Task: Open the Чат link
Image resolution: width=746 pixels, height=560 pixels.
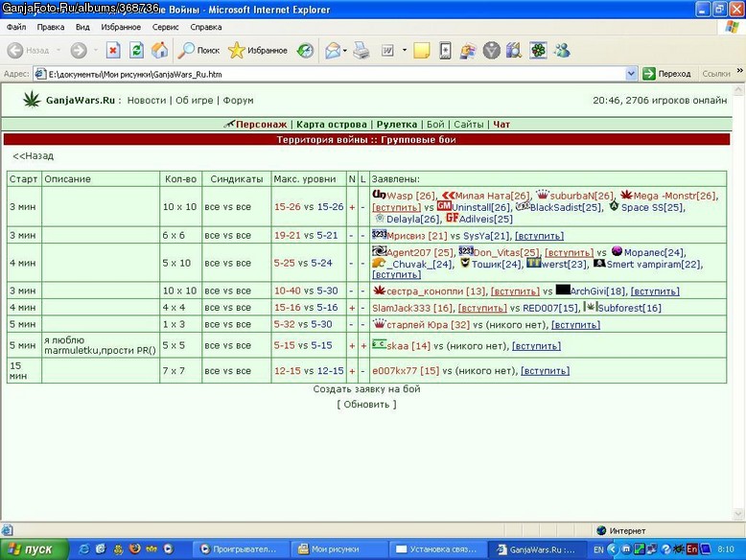Action: tap(501, 125)
